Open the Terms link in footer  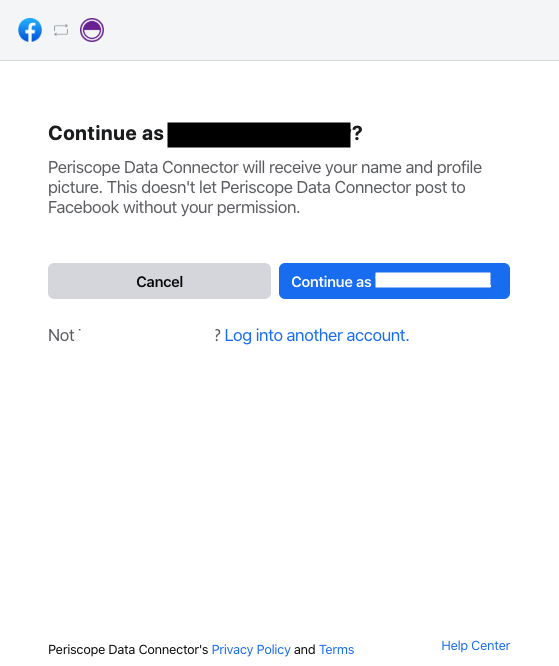point(336,649)
